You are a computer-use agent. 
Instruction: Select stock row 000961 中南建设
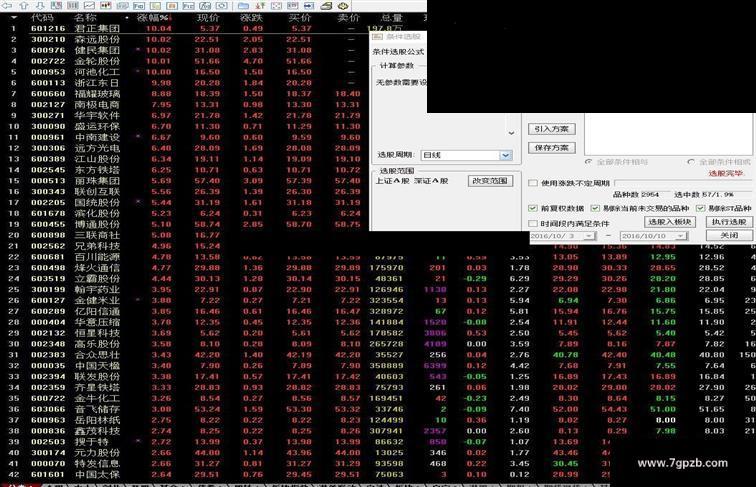pos(185,137)
